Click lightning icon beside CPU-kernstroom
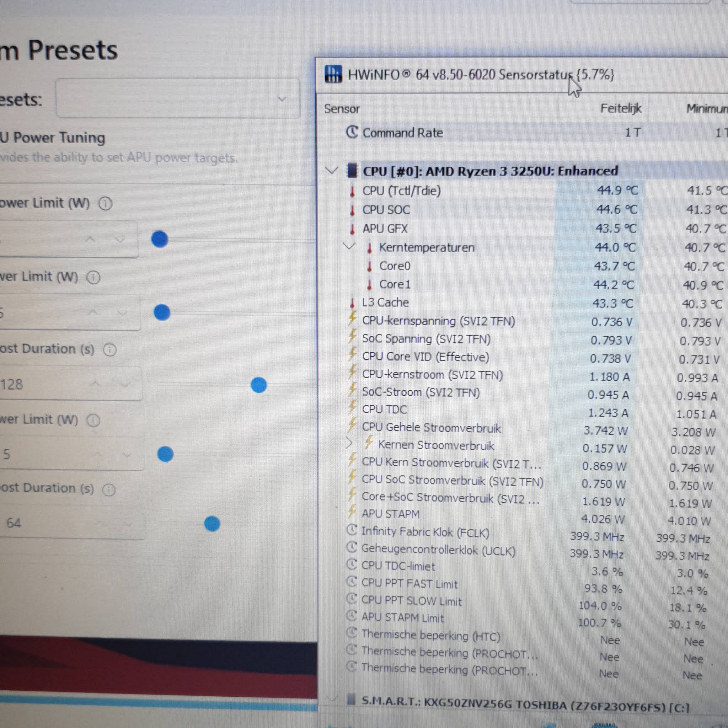 coord(352,373)
